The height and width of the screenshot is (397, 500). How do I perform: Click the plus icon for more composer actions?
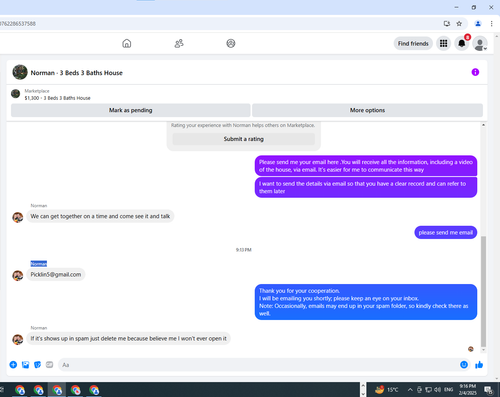click(13, 365)
